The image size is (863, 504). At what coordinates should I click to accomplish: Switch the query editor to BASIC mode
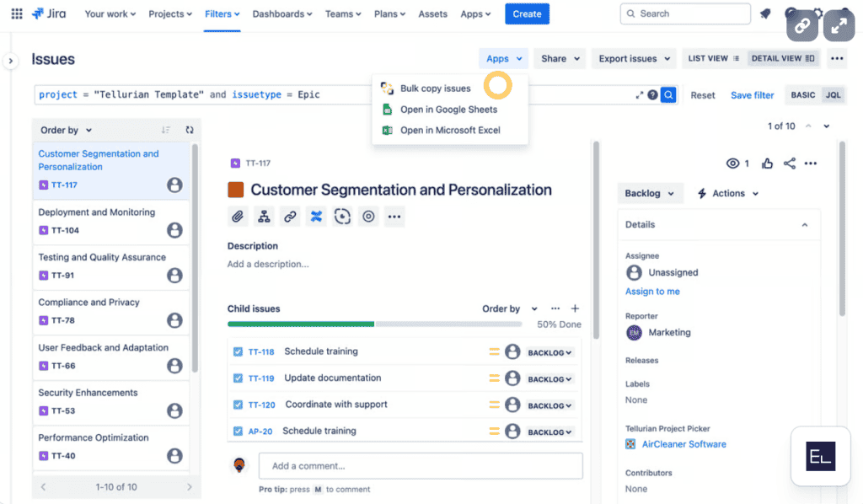point(802,95)
